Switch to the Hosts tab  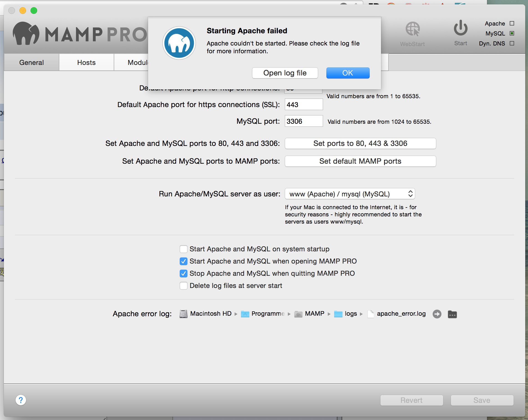(87, 62)
